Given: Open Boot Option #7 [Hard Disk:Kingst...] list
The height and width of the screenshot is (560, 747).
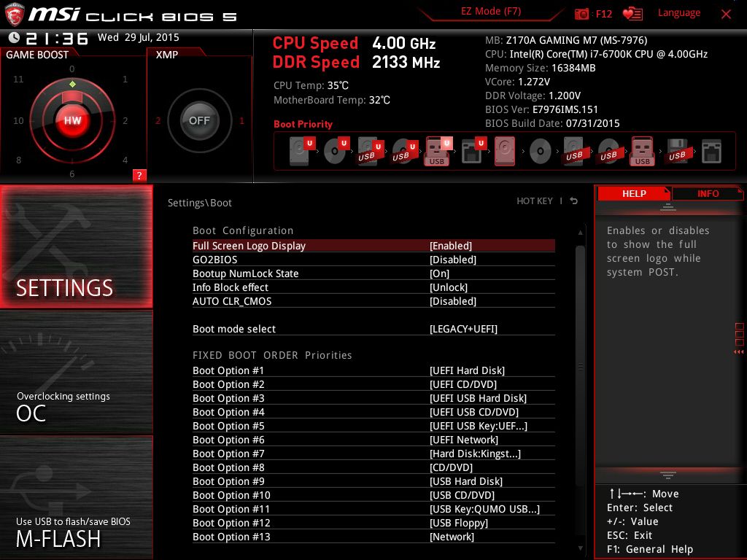Looking at the screenshot, I should [x=475, y=454].
